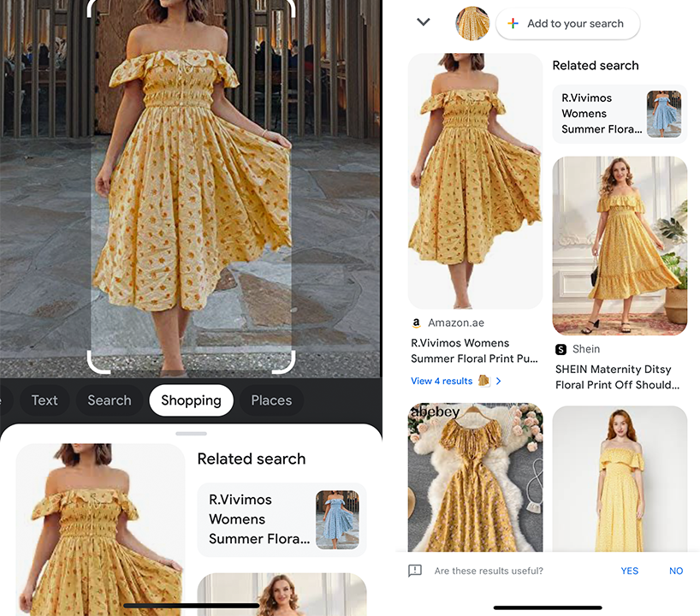Click the colorful plus icon
The width and height of the screenshot is (700, 616).
pyautogui.click(x=513, y=23)
